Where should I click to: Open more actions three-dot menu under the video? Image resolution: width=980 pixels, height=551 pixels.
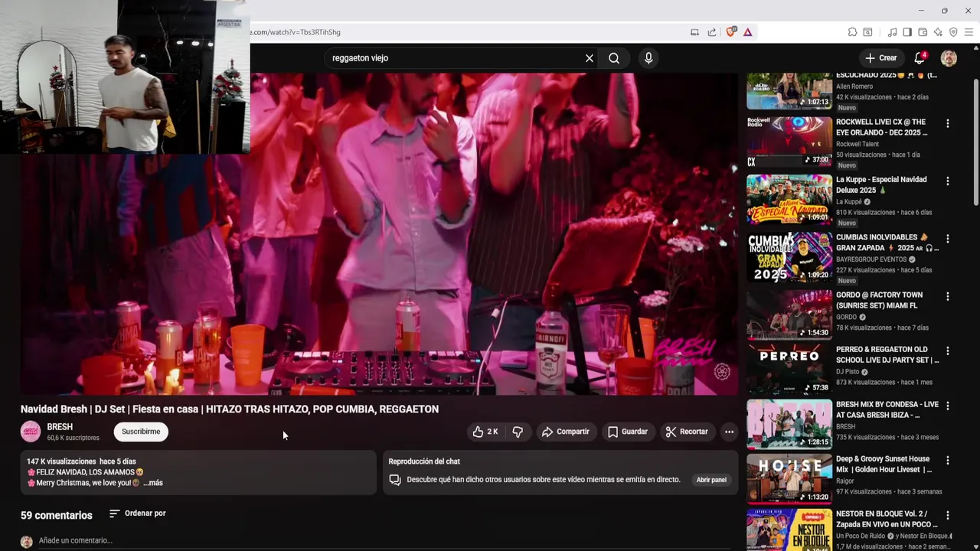[729, 432]
